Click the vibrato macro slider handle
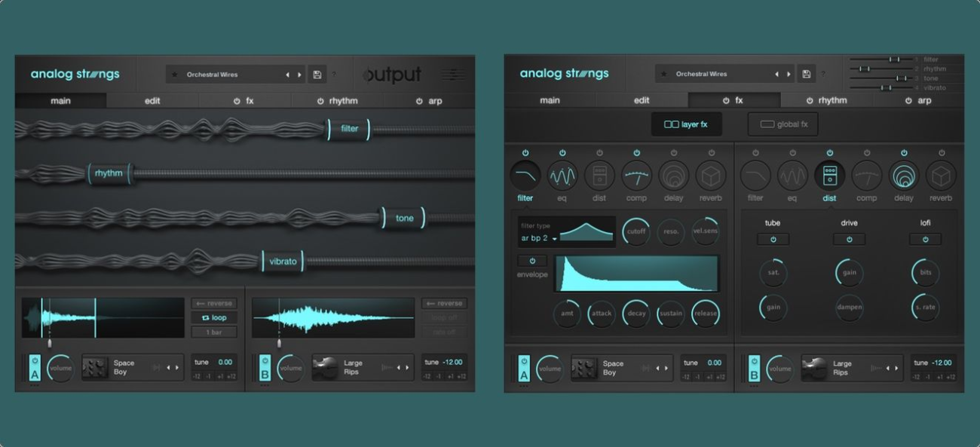The image size is (980, 447). pos(283,262)
